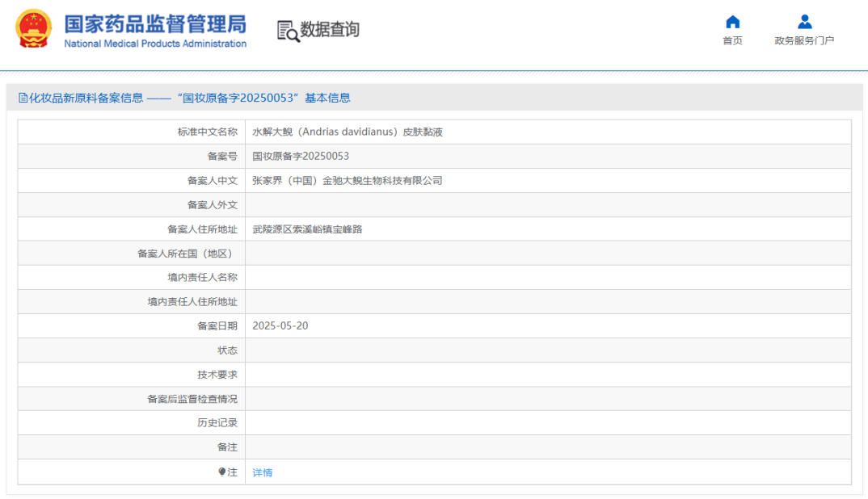Click value 水解大鲵（Andrias davidianus）皮肤黏液
Screen dimensions: 868x499
[x=348, y=132]
